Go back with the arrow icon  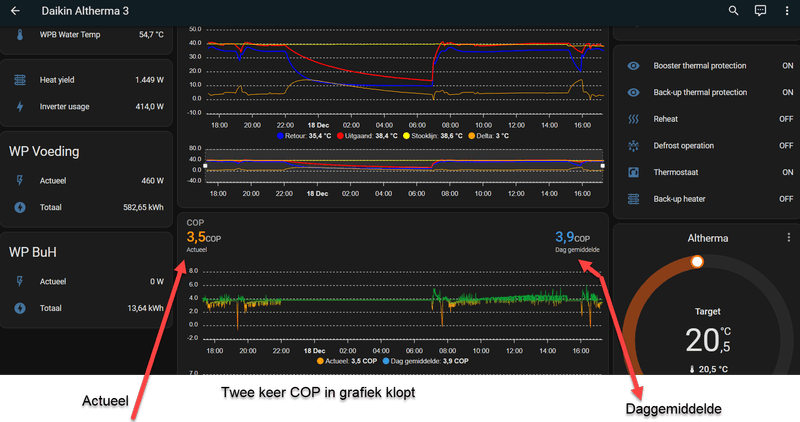(x=15, y=11)
